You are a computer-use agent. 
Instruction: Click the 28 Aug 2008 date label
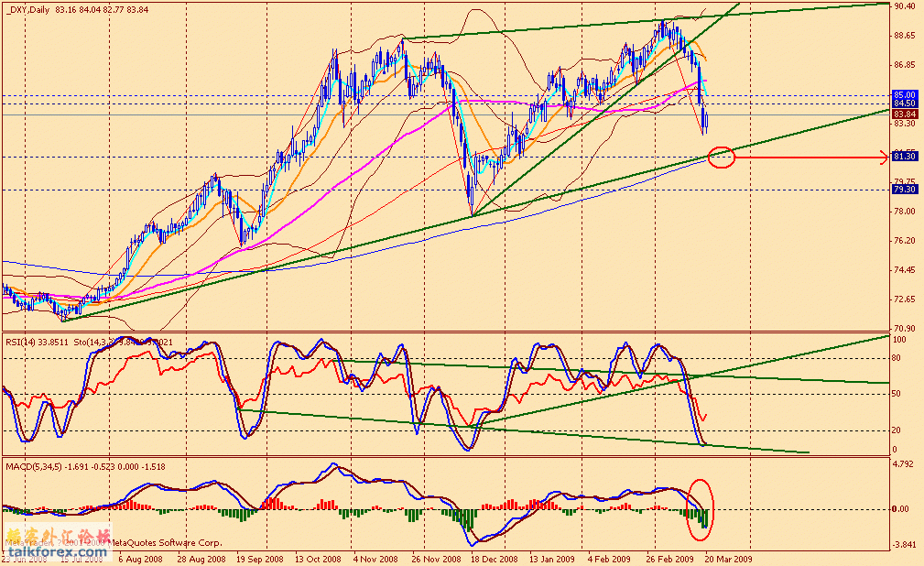[x=201, y=559]
